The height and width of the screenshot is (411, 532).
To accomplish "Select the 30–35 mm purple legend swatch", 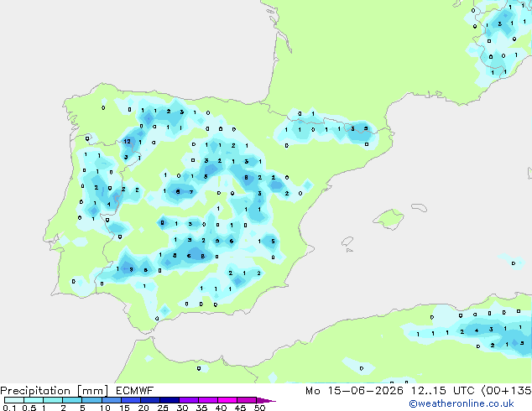I will [x=189, y=400].
